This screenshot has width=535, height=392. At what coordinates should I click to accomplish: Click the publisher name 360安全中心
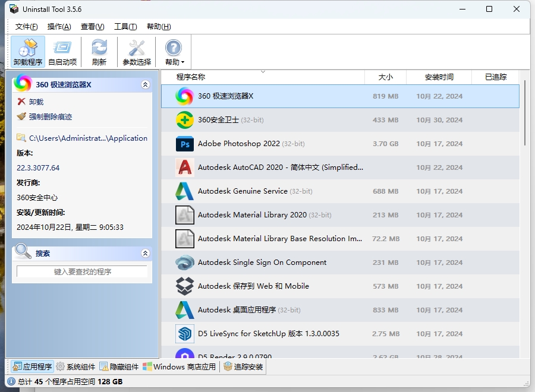(37, 197)
